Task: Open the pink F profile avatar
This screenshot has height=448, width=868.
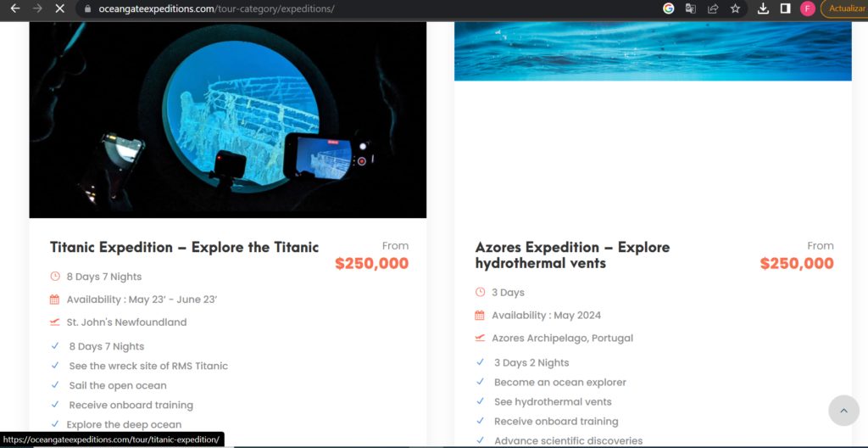Action: coord(808,8)
